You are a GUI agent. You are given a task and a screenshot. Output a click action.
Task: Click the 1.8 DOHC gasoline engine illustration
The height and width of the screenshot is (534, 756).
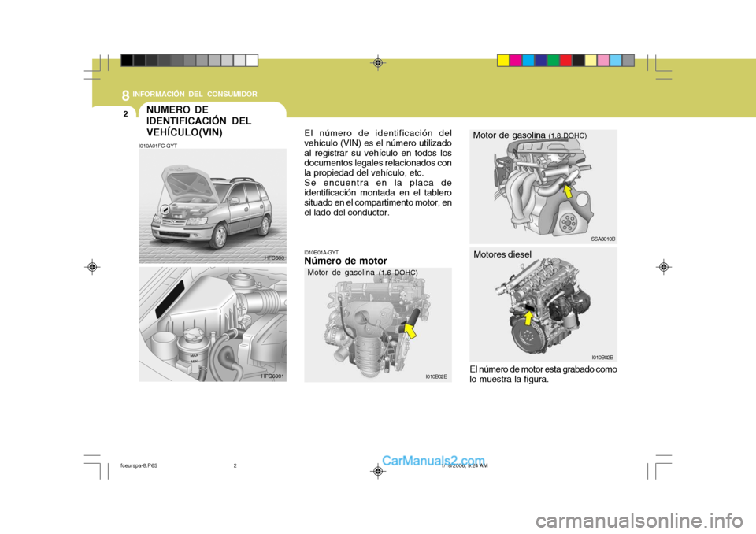point(543,187)
